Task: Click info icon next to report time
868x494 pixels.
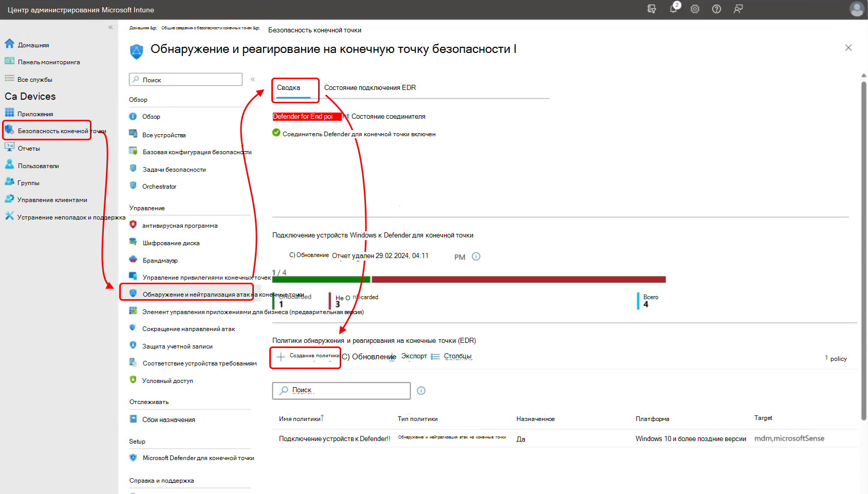Action: (x=476, y=257)
